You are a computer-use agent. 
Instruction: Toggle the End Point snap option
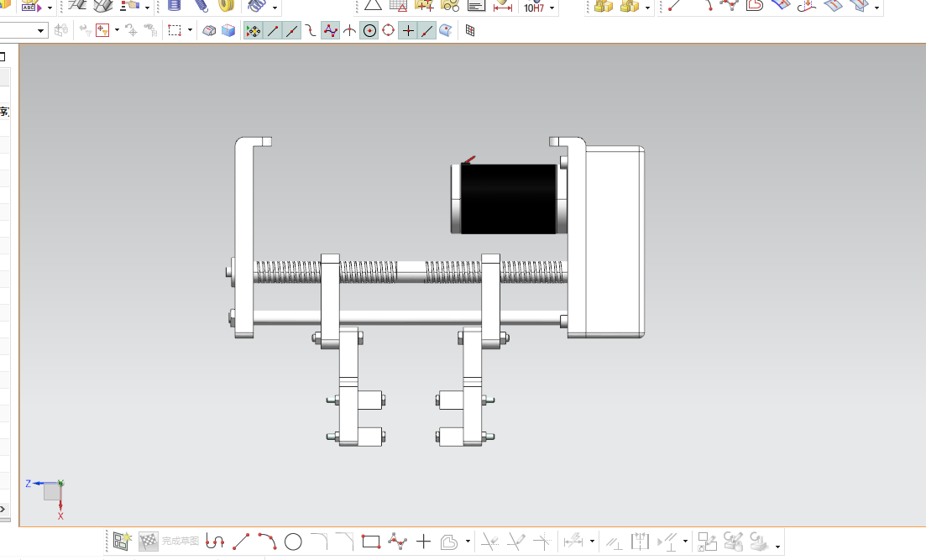click(272, 31)
